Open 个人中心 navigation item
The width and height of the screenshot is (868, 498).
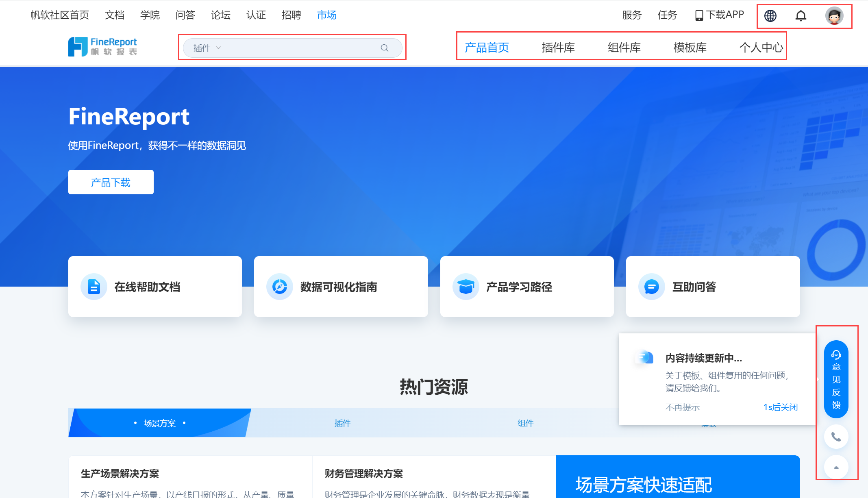[761, 48]
